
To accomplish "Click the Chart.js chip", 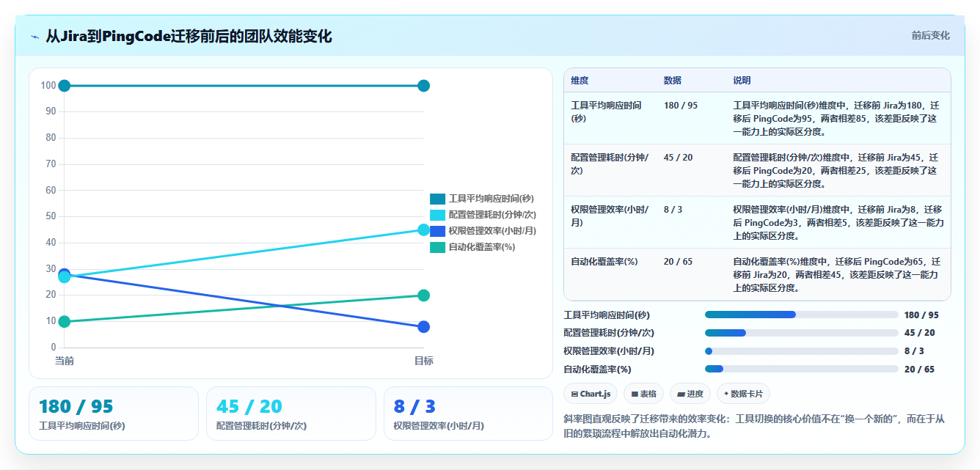I will (x=590, y=394).
